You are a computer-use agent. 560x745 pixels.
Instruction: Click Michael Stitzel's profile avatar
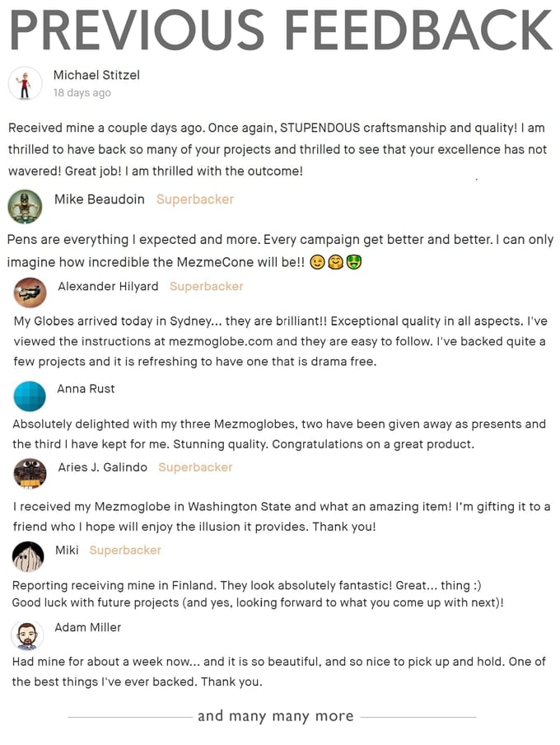pos(25,84)
